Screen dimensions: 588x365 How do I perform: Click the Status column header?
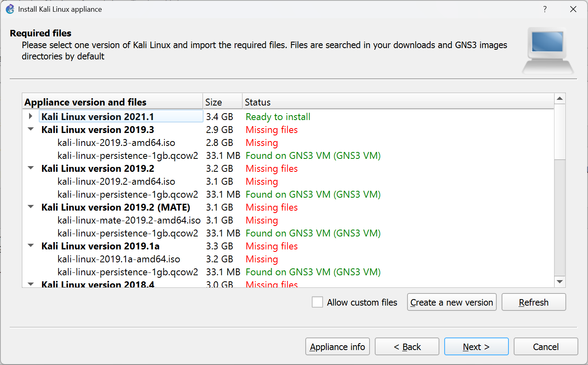point(398,102)
